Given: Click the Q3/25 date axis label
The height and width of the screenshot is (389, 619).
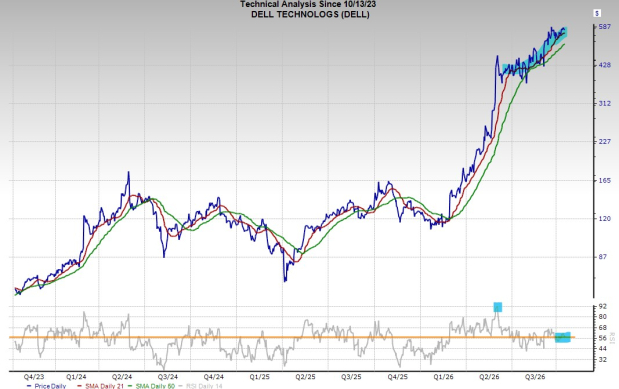Looking at the screenshot, I should 351,377.
